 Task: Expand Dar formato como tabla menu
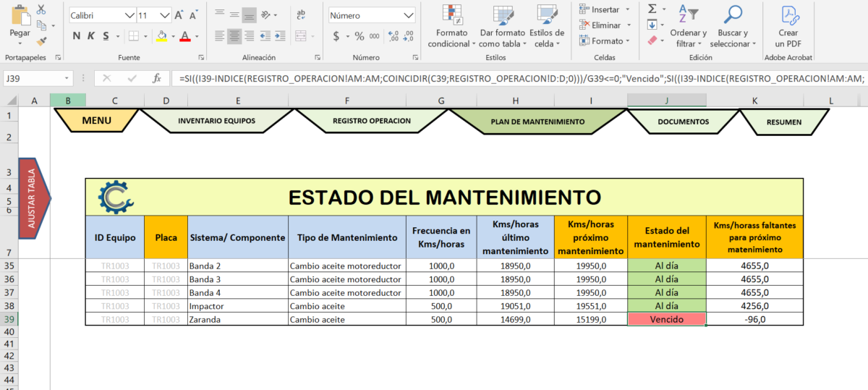(502, 27)
